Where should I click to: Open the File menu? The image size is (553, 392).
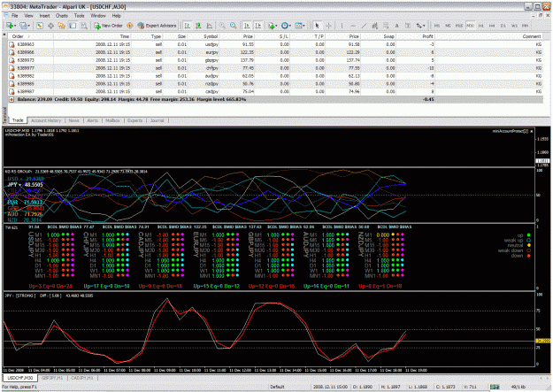click(x=14, y=16)
